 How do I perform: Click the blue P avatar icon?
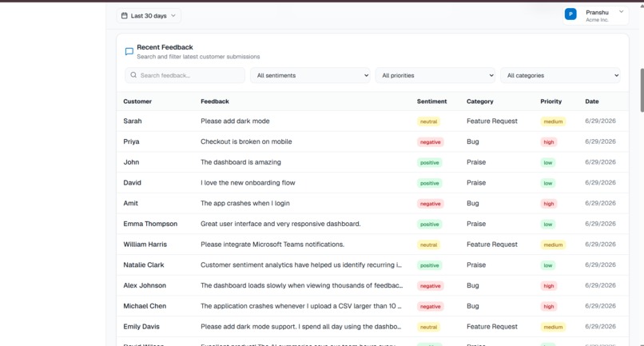click(570, 14)
